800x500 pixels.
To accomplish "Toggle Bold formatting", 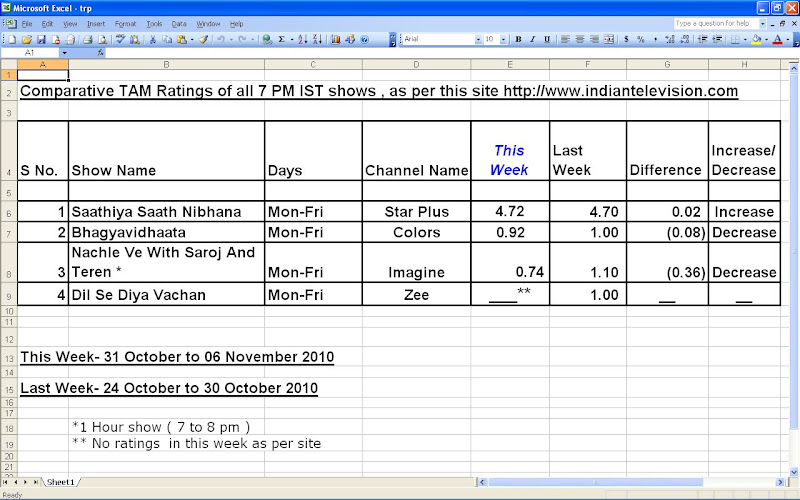I will pyautogui.click(x=518, y=39).
